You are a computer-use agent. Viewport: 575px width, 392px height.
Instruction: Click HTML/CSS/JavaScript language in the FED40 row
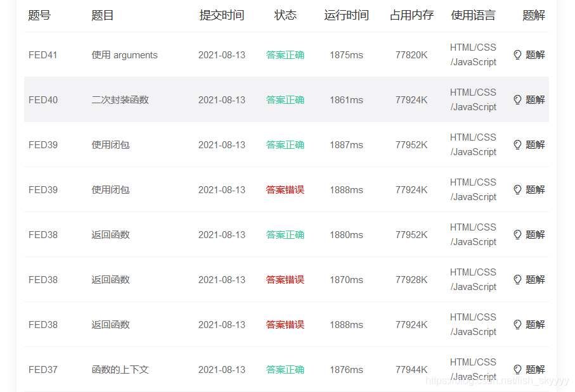473,99
